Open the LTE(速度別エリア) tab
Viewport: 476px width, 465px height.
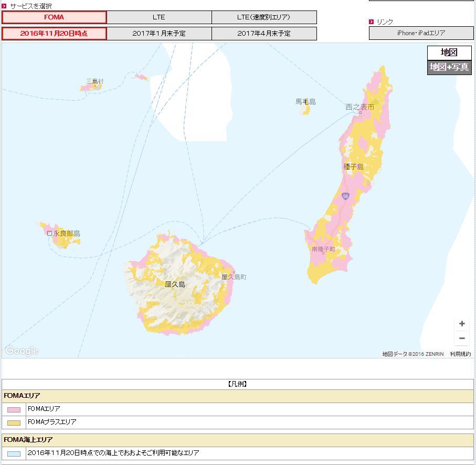click(x=264, y=17)
